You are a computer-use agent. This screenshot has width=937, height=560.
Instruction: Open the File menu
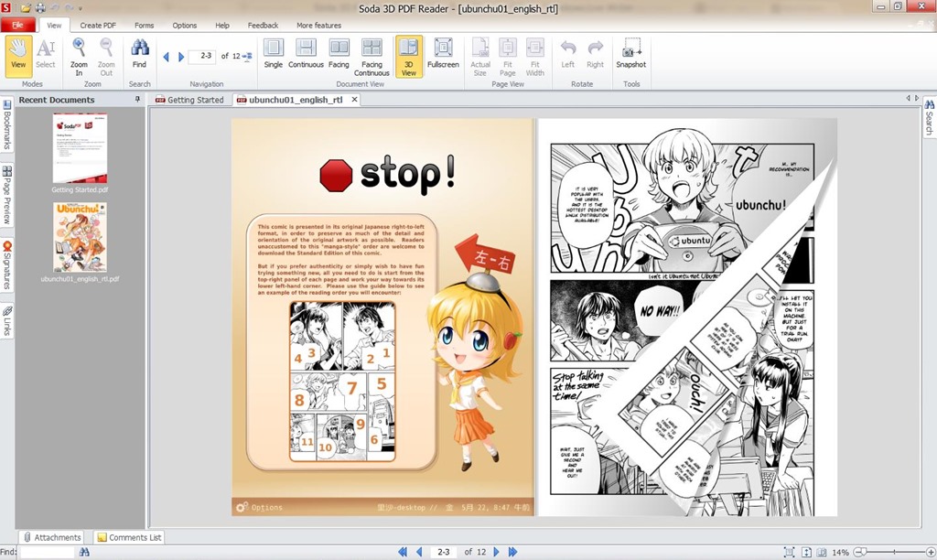click(x=18, y=25)
